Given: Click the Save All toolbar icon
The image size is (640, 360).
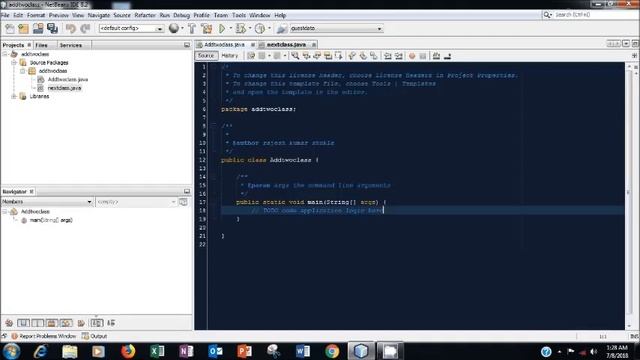Looking at the screenshot, I should [x=52, y=29].
